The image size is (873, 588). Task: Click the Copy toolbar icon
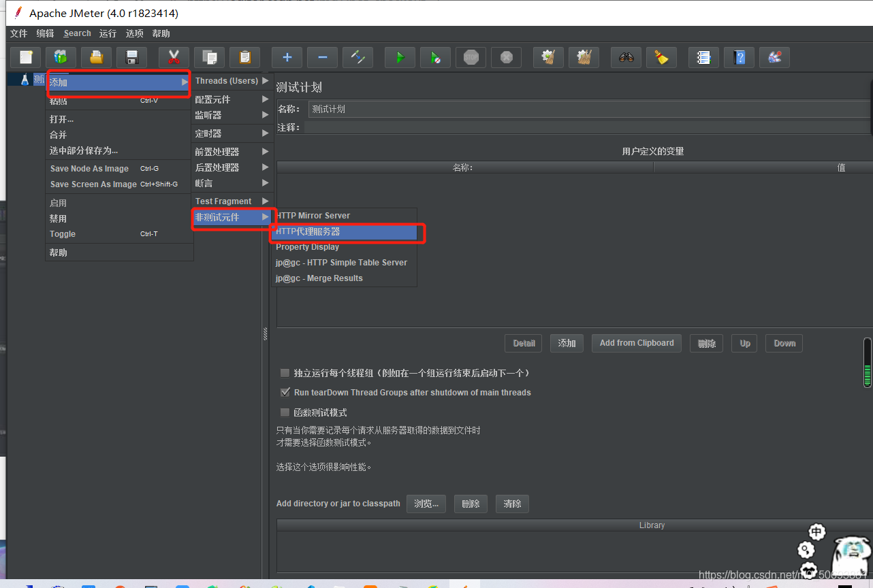click(210, 57)
